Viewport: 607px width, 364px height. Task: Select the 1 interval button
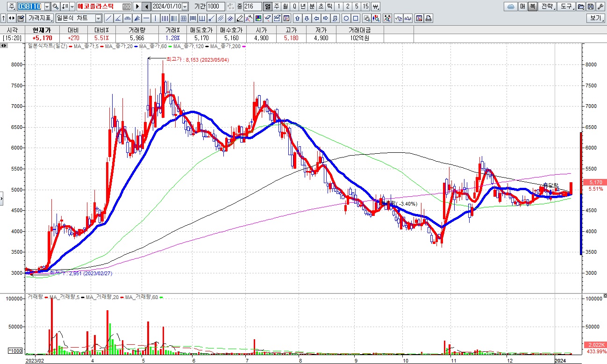coord(339,7)
